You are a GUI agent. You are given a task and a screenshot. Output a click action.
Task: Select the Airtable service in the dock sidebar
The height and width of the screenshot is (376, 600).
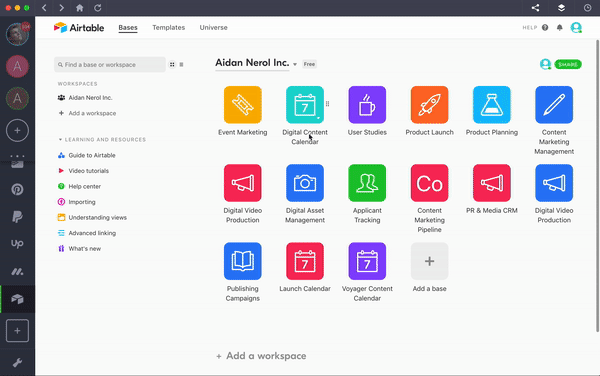pyautogui.click(x=17, y=299)
